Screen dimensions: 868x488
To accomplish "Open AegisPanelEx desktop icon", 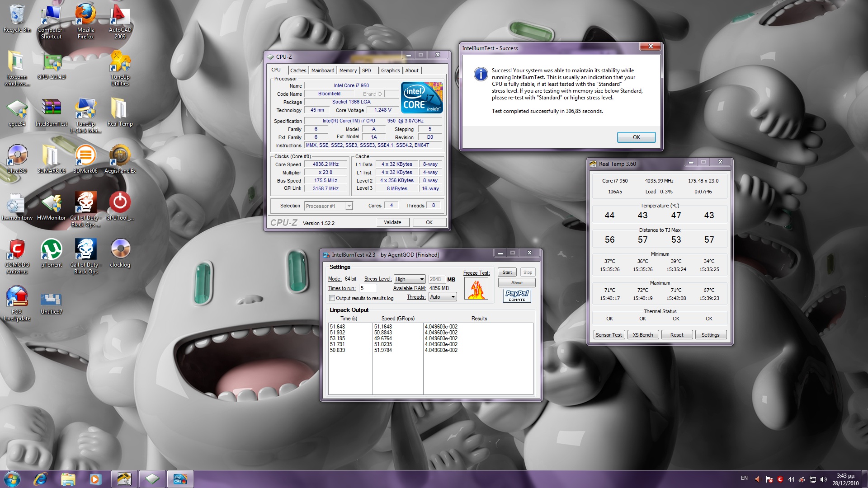I will coord(120,159).
